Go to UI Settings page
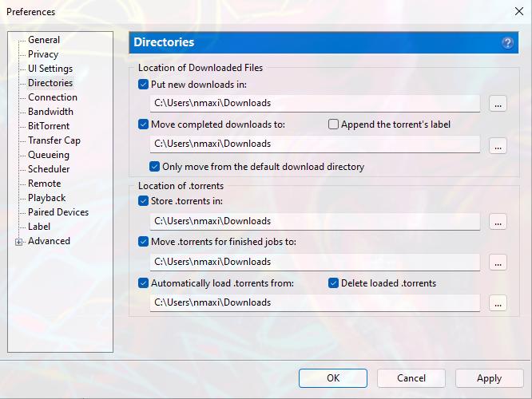The height and width of the screenshot is (399, 532). point(50,69)
